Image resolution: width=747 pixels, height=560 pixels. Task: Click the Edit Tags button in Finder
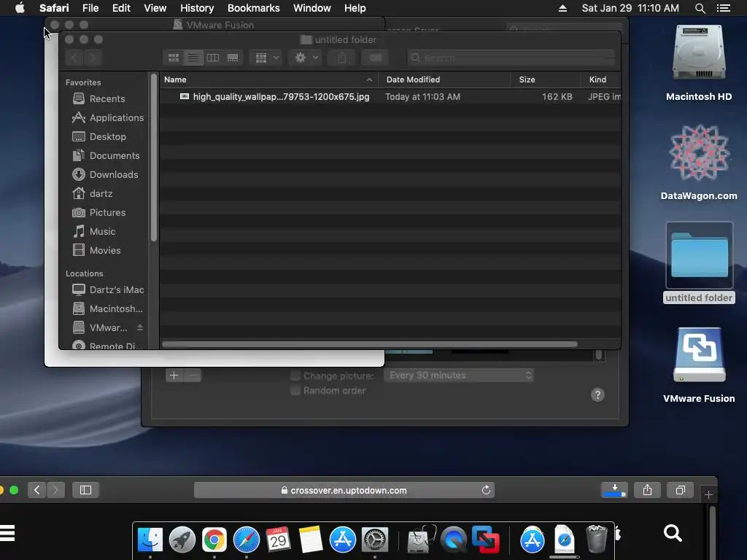click(x=375, y=58)
